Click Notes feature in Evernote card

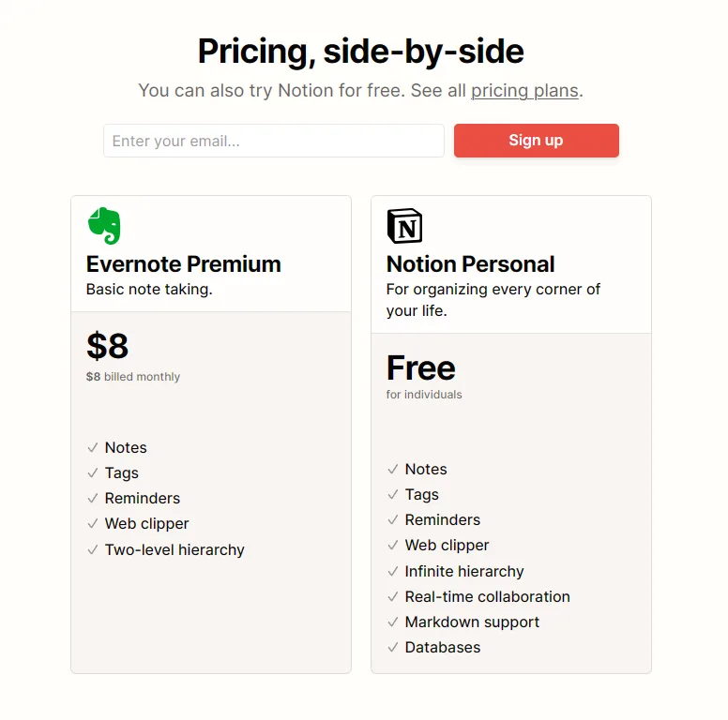click(x=126, y=448)
